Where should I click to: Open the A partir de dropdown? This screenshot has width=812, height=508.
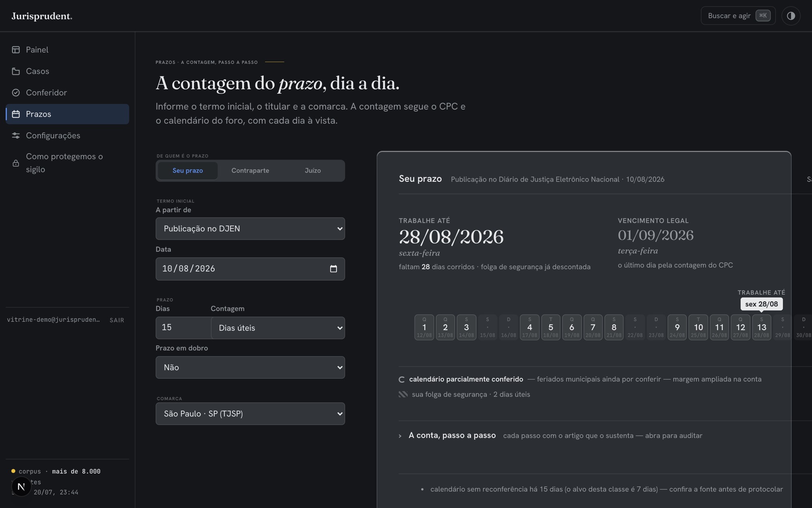pyautogui.click(x=250, y=228)
